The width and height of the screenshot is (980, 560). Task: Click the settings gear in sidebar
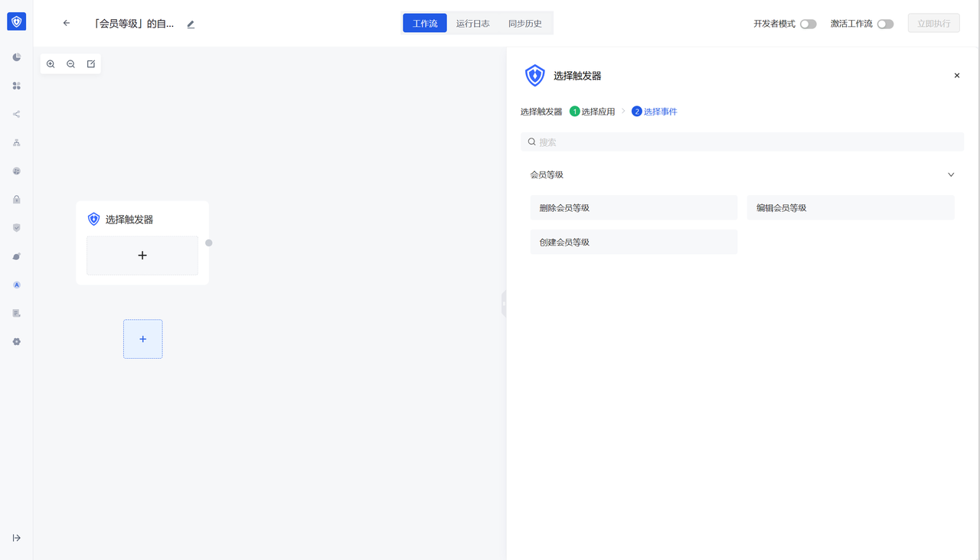click(17, 342)
